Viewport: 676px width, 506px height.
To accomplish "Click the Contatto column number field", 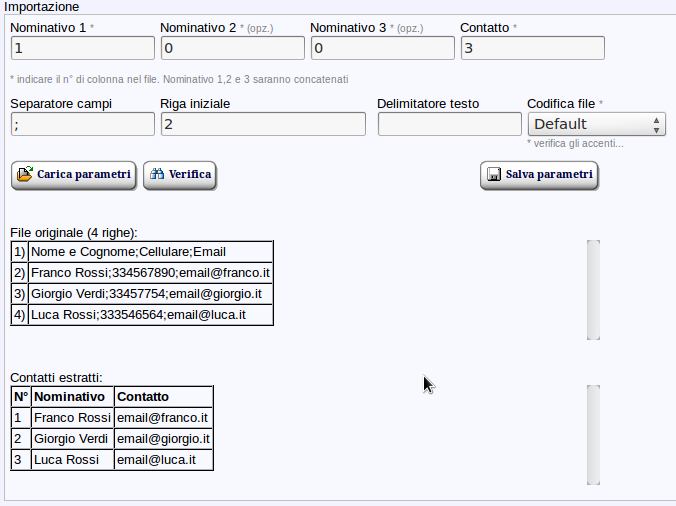I will point(532,48).
